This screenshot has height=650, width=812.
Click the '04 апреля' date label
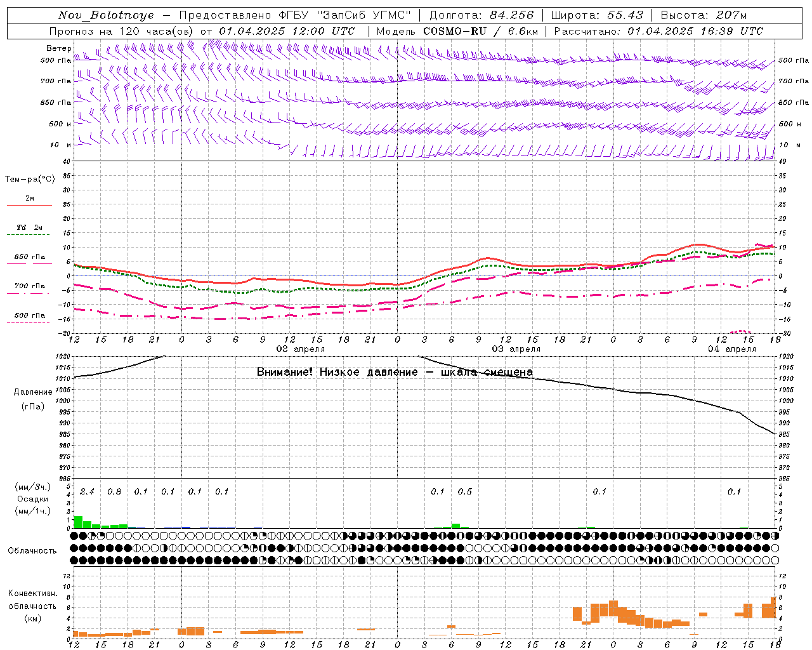pyautogui.click(x=732, y=349)
